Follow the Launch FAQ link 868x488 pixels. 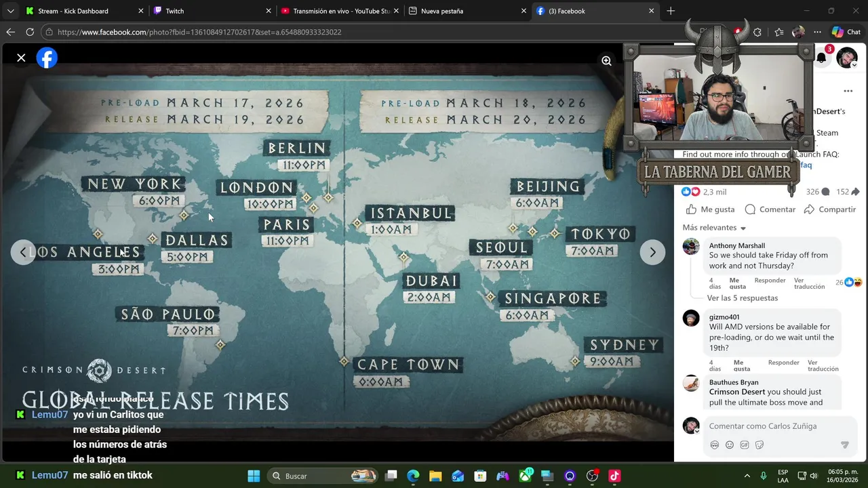pyautogui.click(x=805, y=165)
